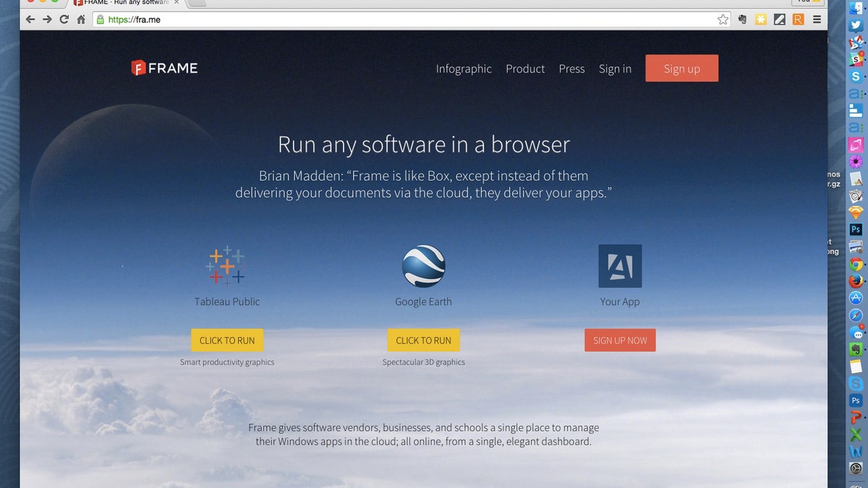Launch Excel from the dock

coord(856,435)
